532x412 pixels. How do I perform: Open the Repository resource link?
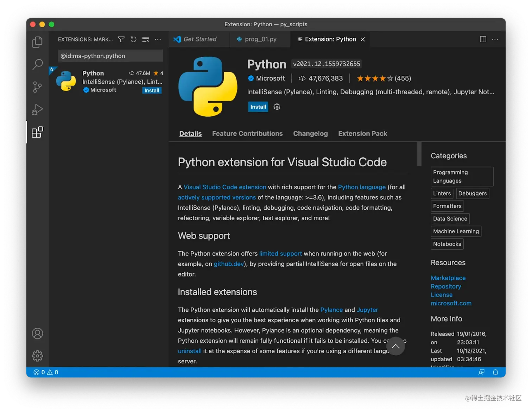click(x=446, y=286)
